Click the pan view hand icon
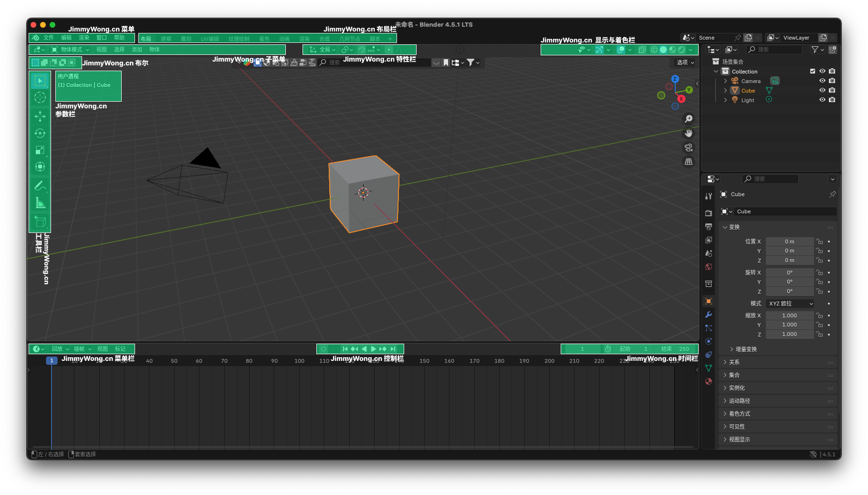This screenshot has width=868, height=495. coord(688,133)
